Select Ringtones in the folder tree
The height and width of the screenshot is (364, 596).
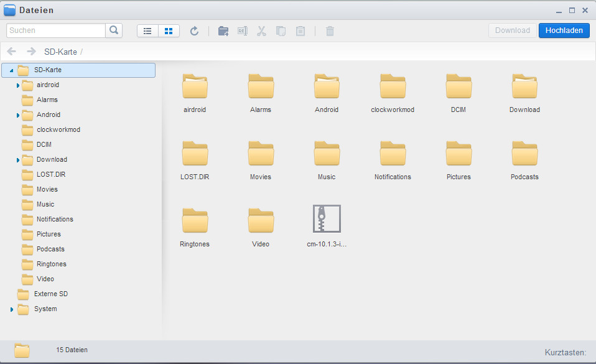[51, 264]
